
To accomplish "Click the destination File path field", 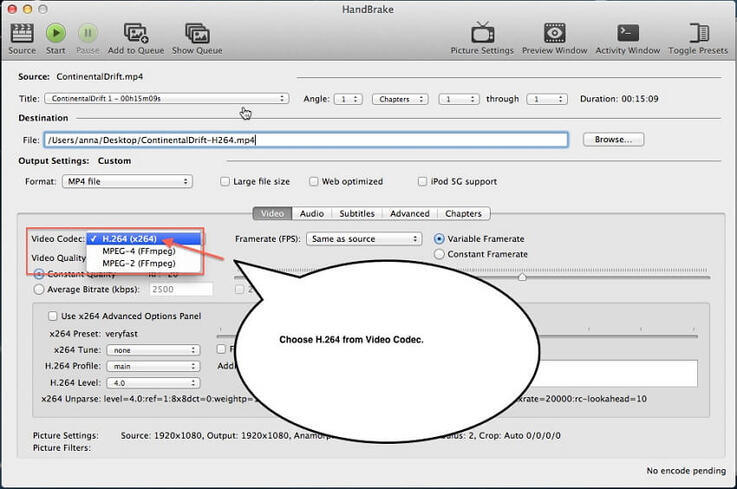I will (x=306, y=140).
